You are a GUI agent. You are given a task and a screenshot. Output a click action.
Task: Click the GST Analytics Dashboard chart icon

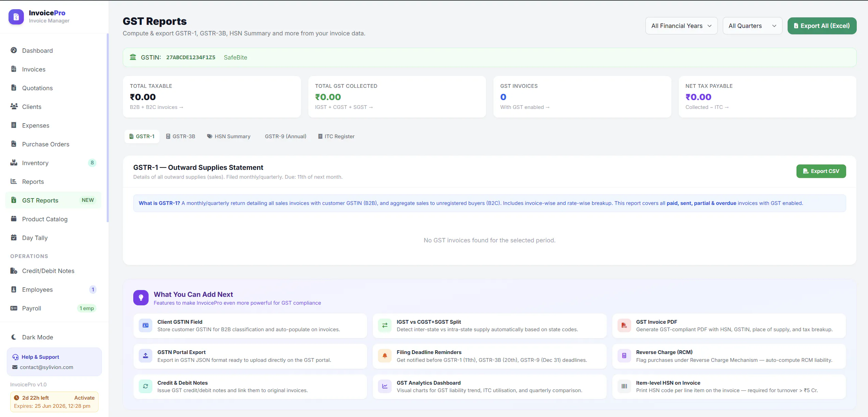coord(385,386)
